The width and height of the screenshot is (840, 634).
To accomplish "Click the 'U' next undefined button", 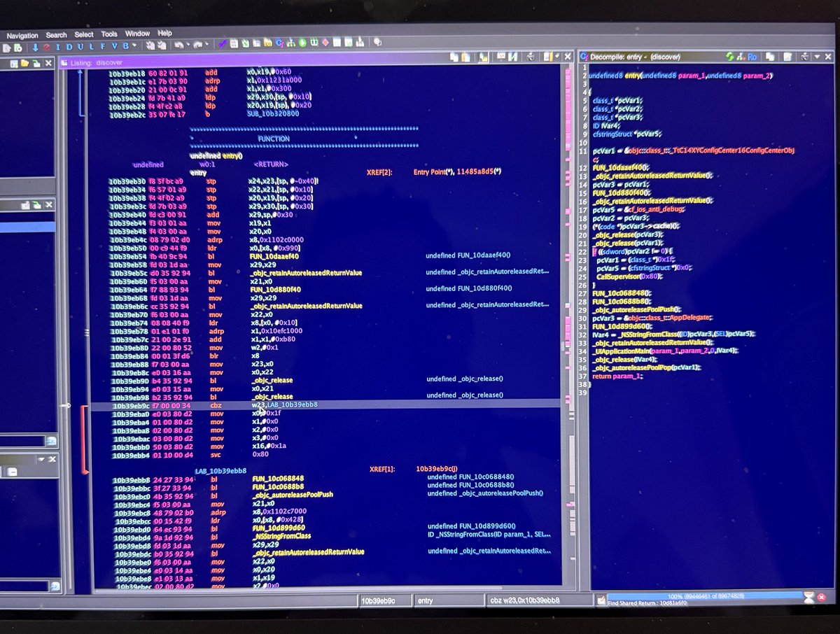I will point(80,47).
